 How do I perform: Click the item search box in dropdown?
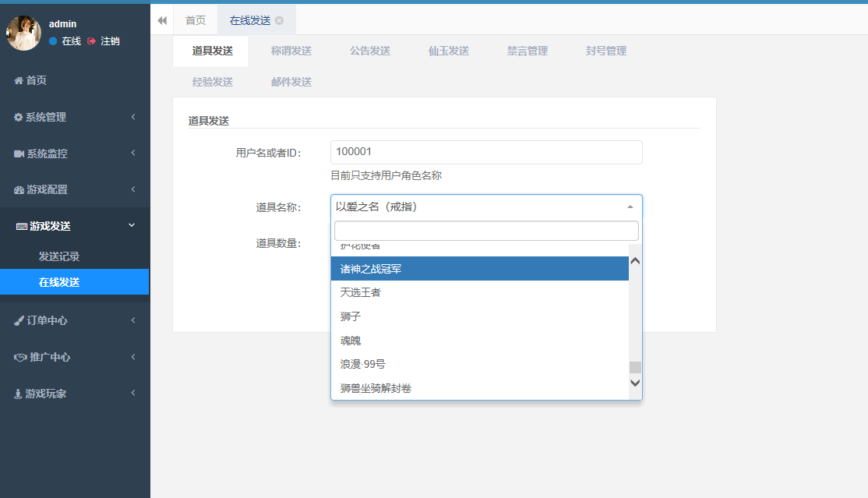pyautogui.click(x=486, y=231)
